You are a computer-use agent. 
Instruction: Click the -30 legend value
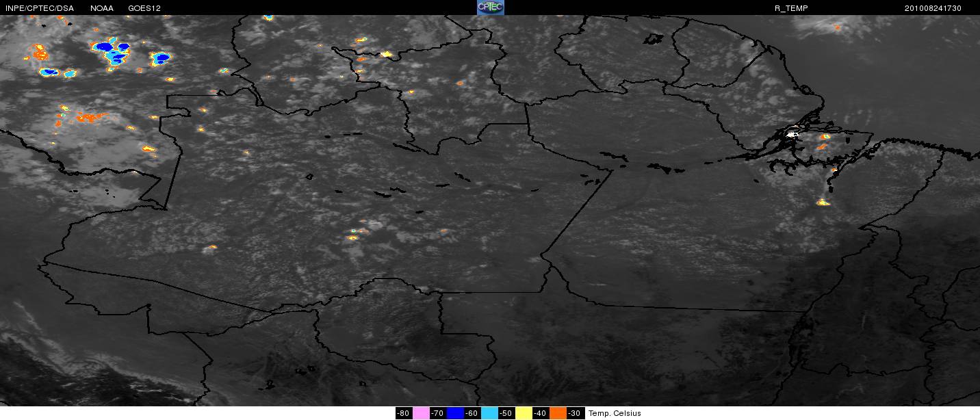point(575,413)
